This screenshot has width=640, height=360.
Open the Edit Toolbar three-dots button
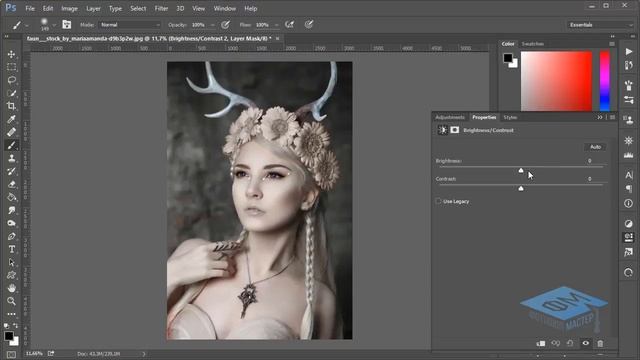pyautogui.click(x=11, y=314)
